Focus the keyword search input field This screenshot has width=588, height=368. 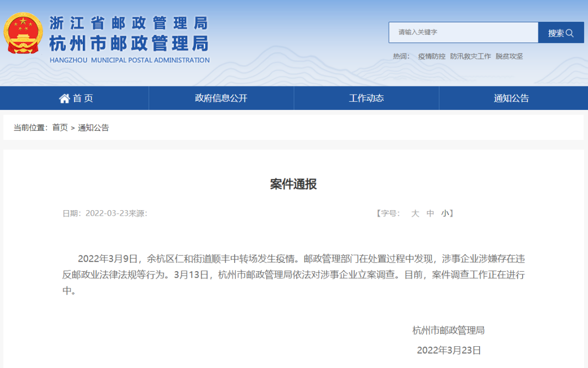tap(463, 33)
